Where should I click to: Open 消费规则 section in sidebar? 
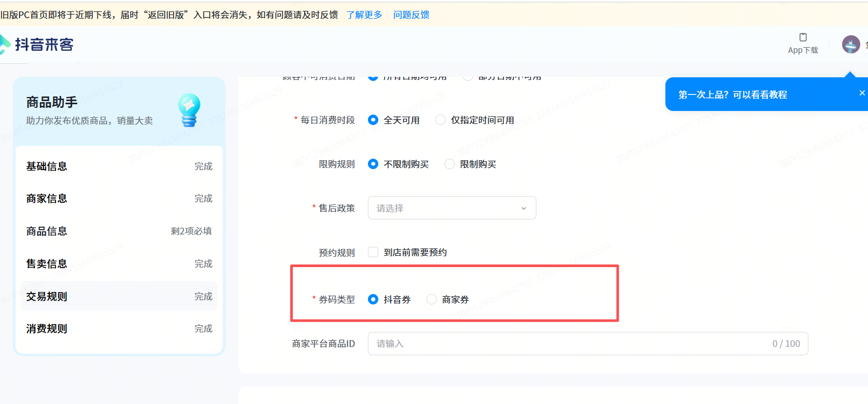(47, 329)
